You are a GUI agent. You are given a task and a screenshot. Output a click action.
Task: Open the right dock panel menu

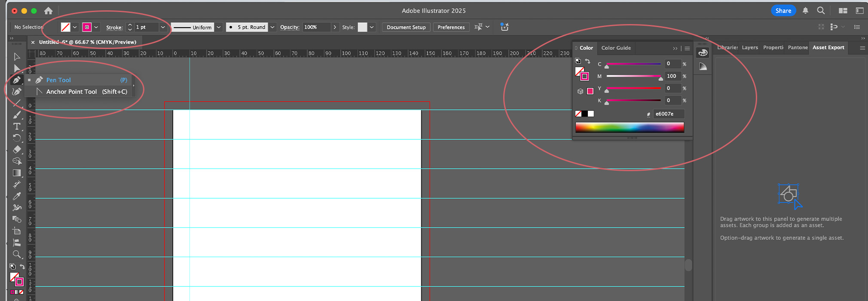(862, 48)
